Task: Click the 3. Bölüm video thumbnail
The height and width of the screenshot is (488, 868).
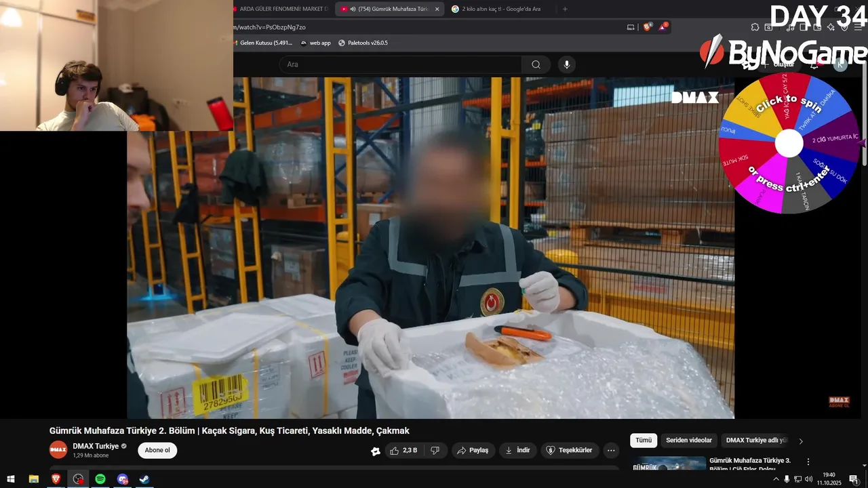Action: pos(669,464)
